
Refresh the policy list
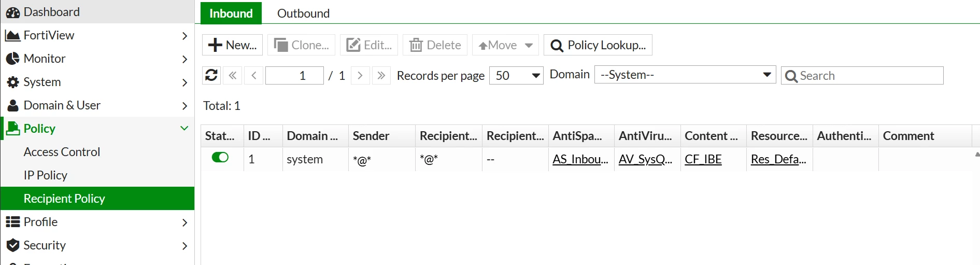click(211, 76)
